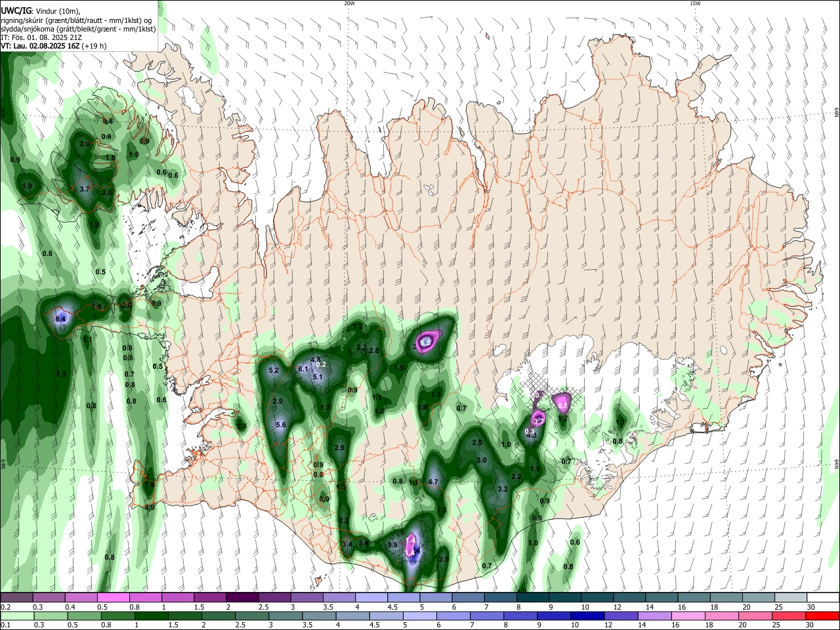
Task: Click the 4.8 precipitation label
Action: [x=316, y=360]
